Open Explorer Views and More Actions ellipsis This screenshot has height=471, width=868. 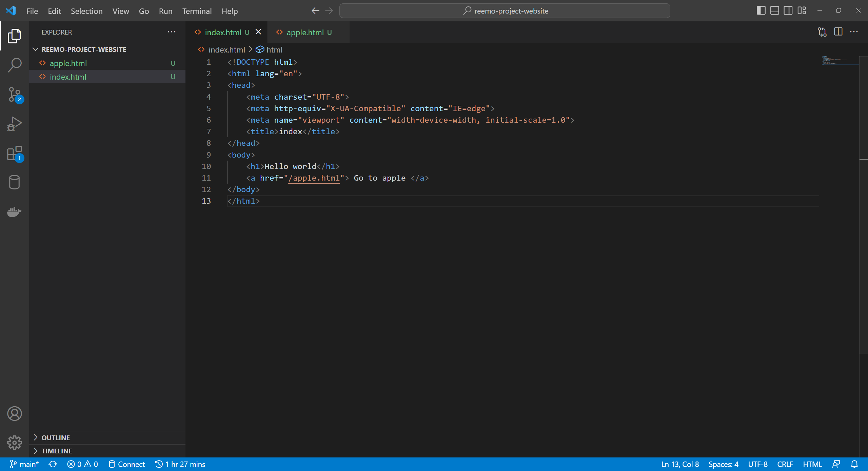pos(172,32)
